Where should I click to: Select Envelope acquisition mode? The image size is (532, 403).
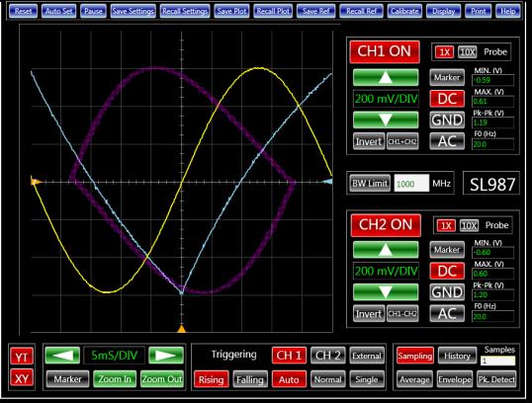455,379
